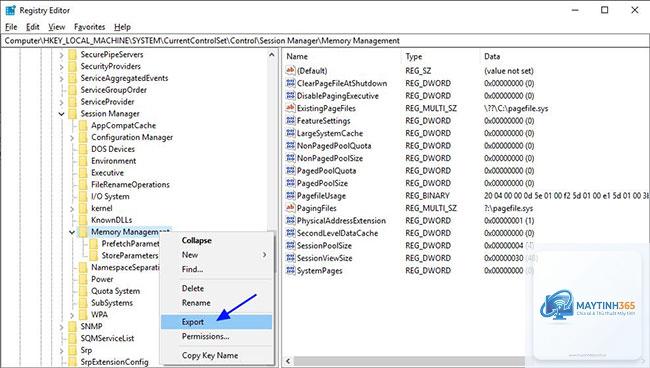Click the NonPagedPoolSize value icon
This screenshot has height=368, width=650.
tap(291, 158)
